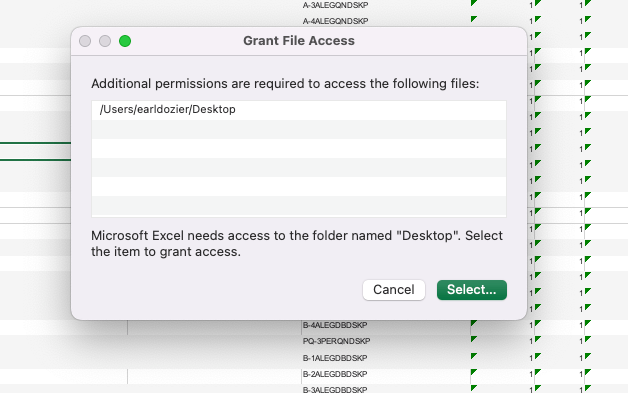Click green error triangle beside PQ-3PERQNDSKP

474,339
